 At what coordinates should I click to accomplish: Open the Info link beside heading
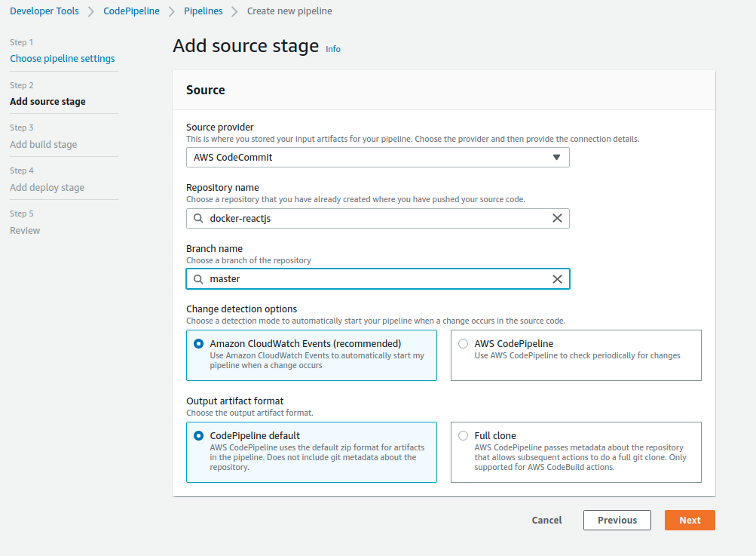point(333,49)
